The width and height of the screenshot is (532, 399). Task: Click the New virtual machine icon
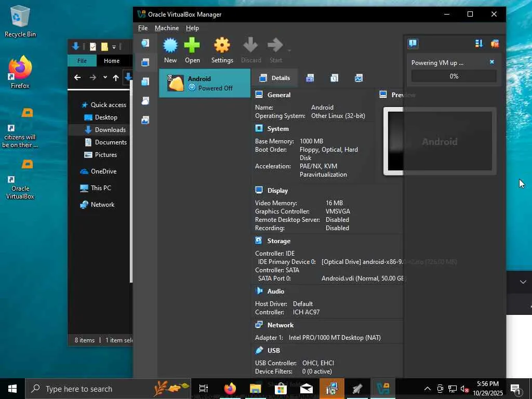170,50
